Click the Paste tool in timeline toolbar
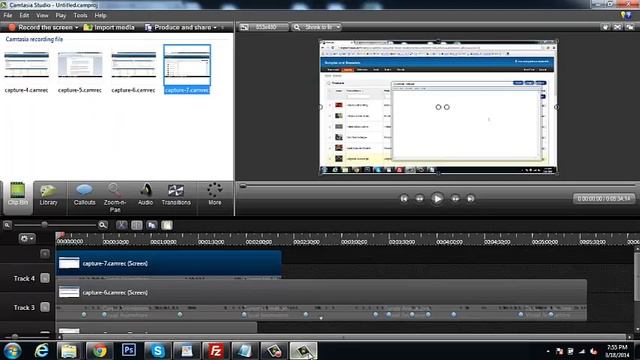The image size is (640, 360). pos(167,225)
